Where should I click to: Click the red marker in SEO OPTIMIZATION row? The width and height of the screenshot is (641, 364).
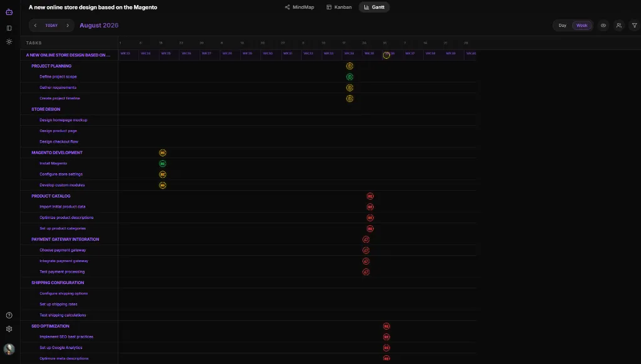coord(386,326)
